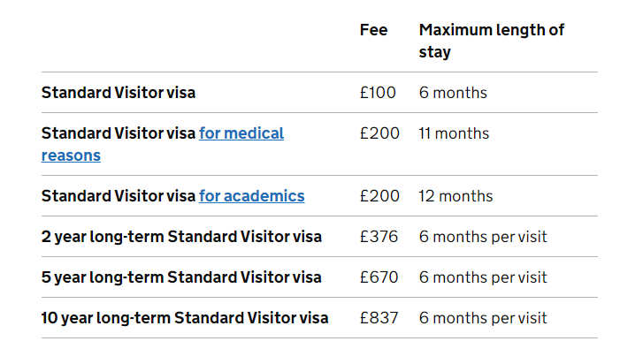Click the 'Fee' column header
Image resolution: width=620 pixels, height=364 pixels.
click(x=373, y=30)
